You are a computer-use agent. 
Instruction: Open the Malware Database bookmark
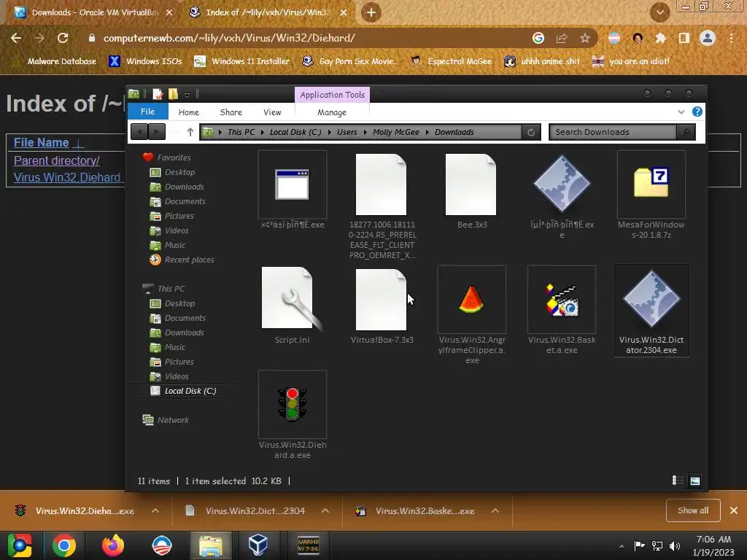62,61
